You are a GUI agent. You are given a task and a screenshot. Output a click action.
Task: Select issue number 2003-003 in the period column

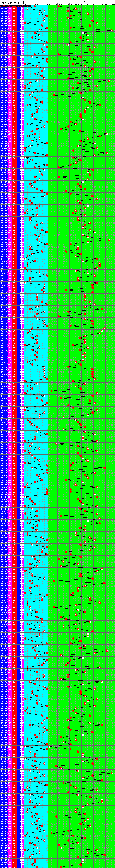pyautogui.click(x=4, y=11)
